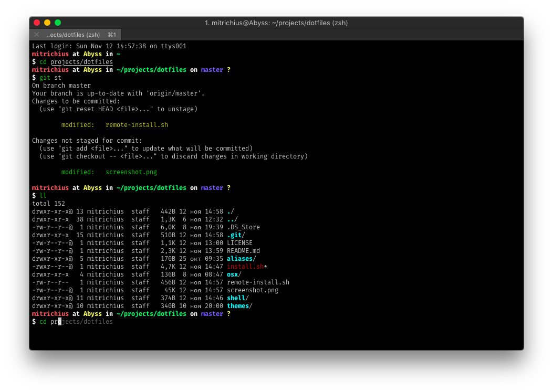
Task: Click 'Your branch is up-to-date' line
Action: tap(118, 93)
